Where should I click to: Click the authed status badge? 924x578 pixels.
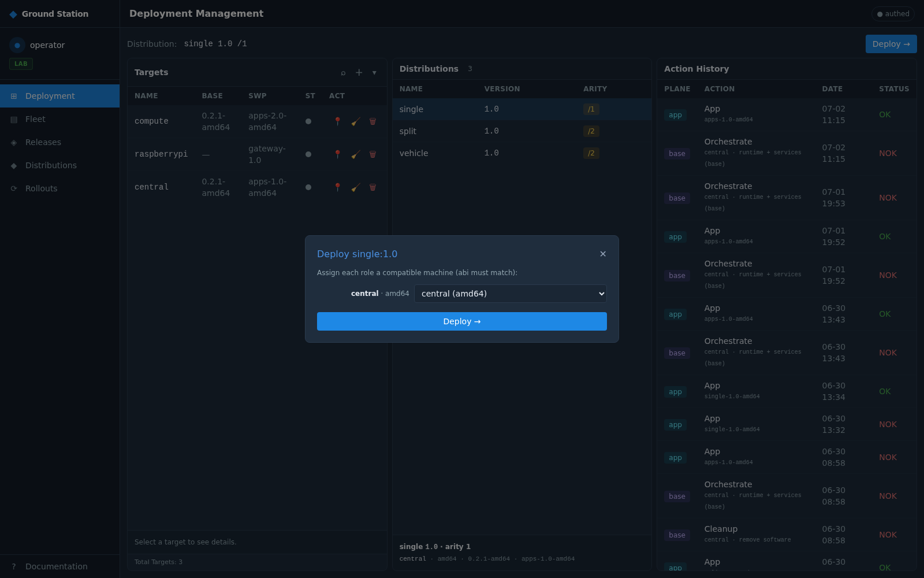pos(893,14)
